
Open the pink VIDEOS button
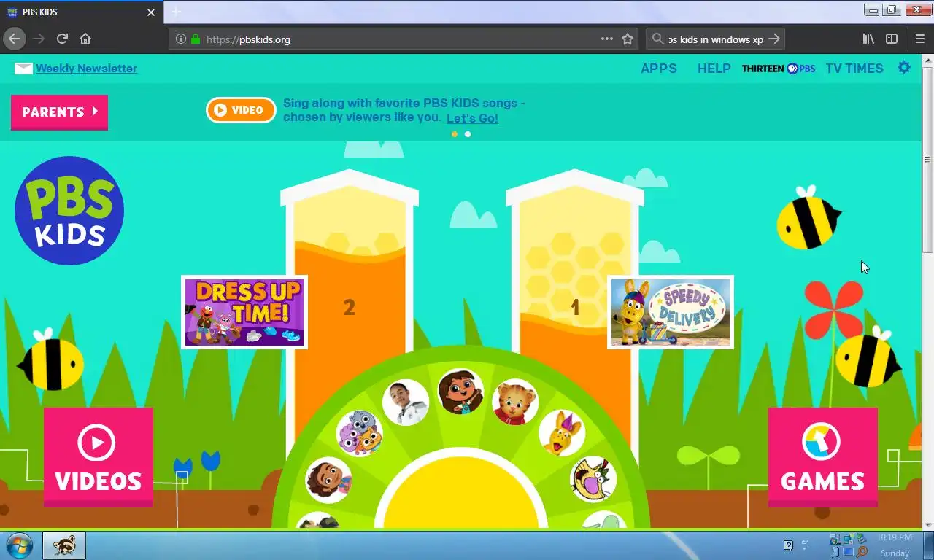99,456
